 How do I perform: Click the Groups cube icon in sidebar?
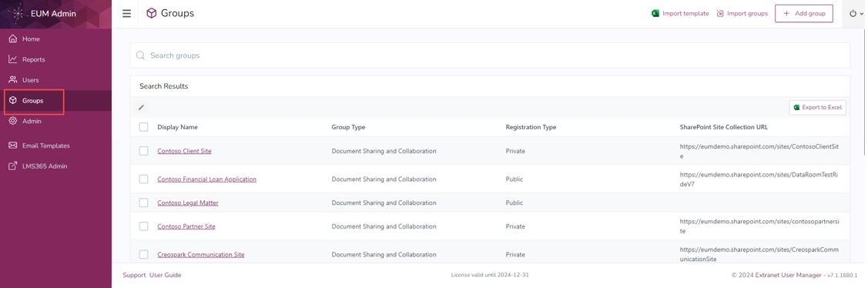[13, 100]
